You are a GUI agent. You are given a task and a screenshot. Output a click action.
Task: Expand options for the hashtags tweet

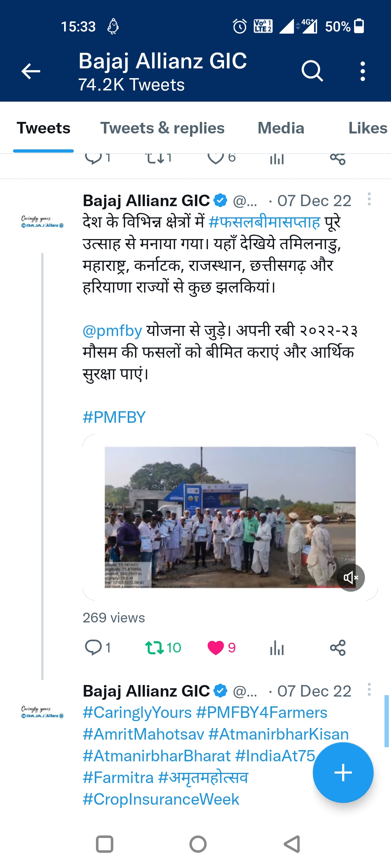click(369, 690)
